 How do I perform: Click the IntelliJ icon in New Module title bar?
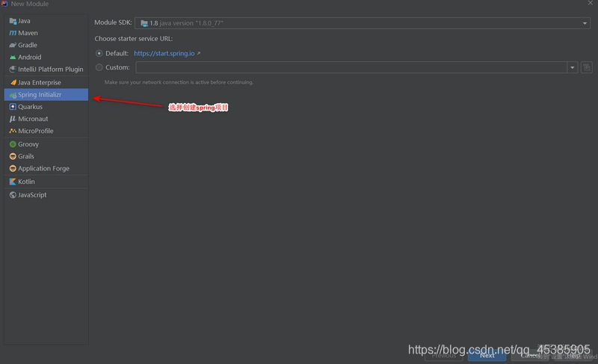4,4
